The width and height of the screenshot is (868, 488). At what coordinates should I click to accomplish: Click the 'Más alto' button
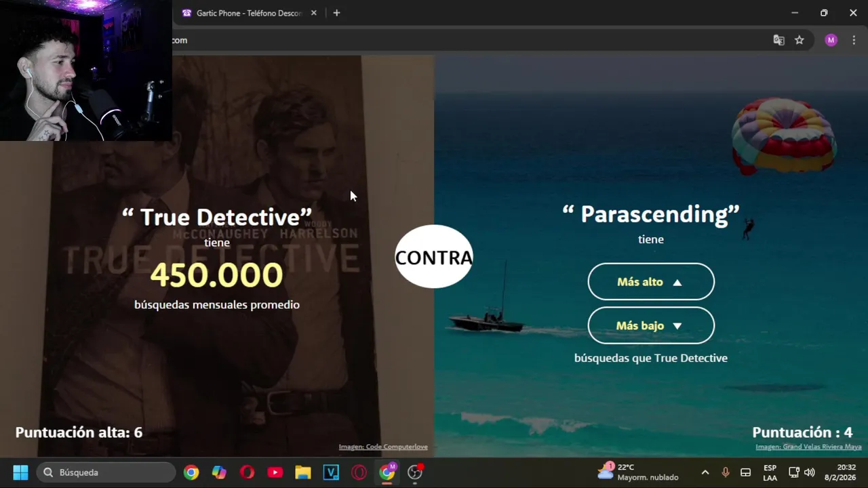651,282
